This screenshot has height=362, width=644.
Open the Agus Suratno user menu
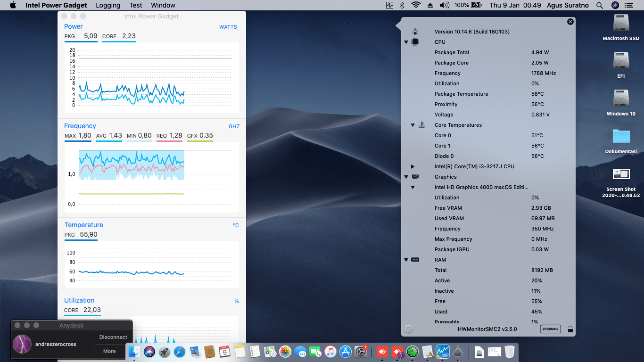tap(568, 5)
